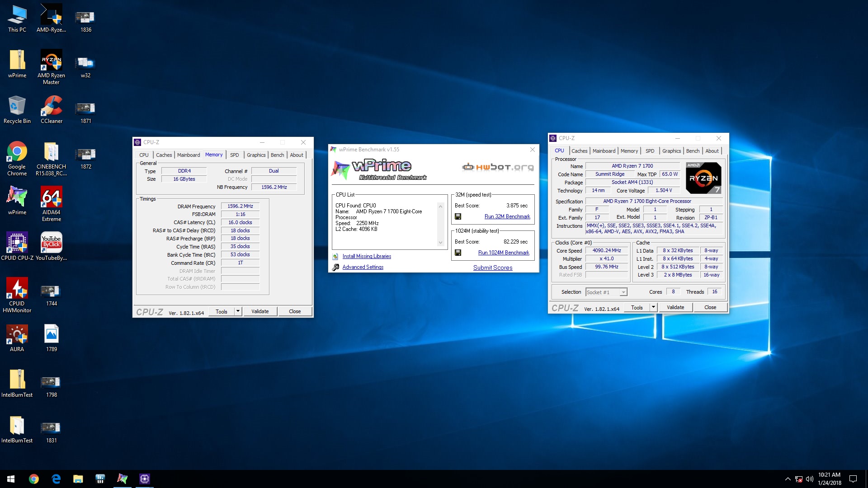Launch AMD Ryzen Master shortcut

click(x=51, y=67)
